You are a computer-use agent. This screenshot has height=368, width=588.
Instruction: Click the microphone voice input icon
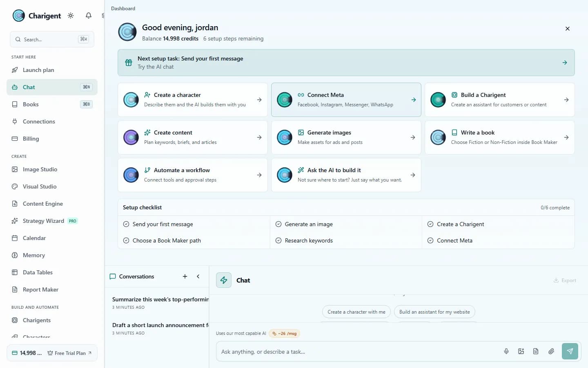506,351
